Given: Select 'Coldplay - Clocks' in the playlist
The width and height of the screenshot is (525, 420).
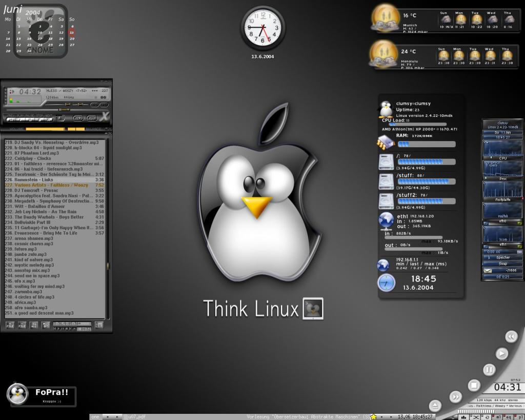Looking at the screenshot, I should pos(54,158).
